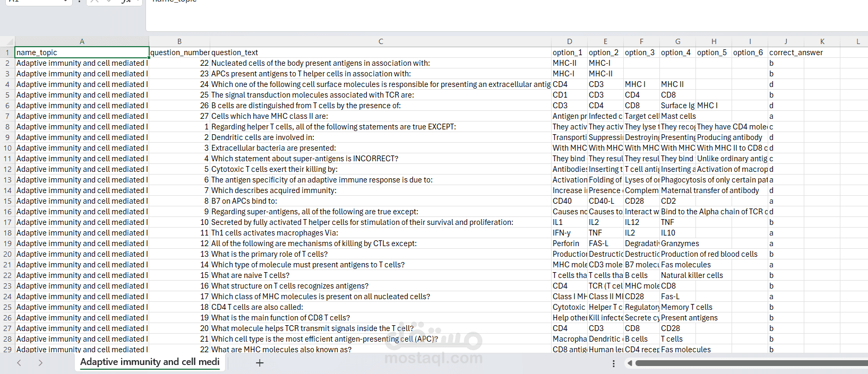Click the horizontal scrollbar thumb

click(751, 363)
